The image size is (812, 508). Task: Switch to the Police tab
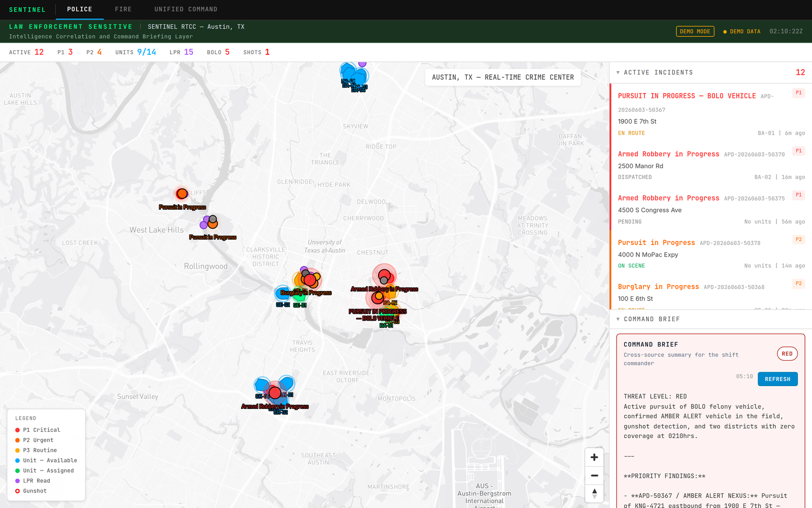(80, 9)
